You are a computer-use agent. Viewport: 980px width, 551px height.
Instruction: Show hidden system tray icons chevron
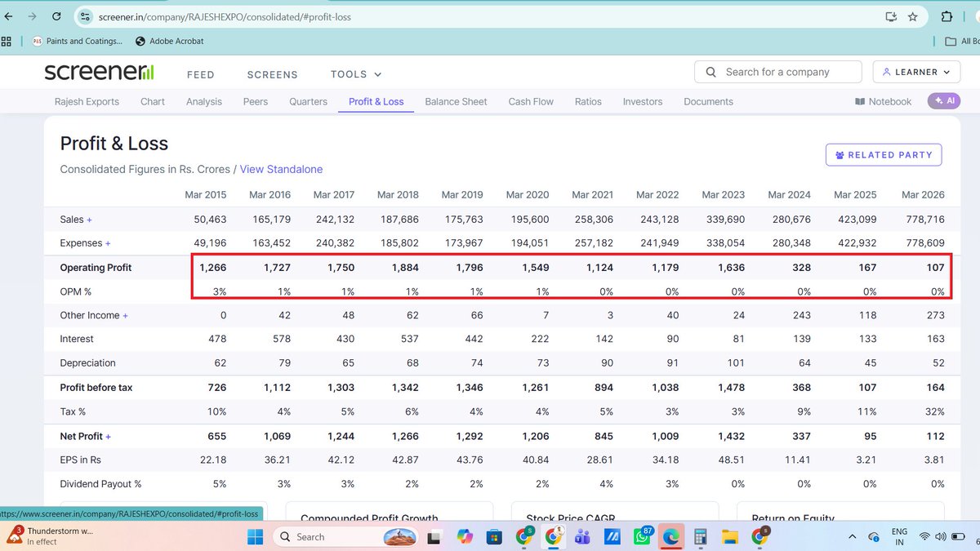[852, 536]
